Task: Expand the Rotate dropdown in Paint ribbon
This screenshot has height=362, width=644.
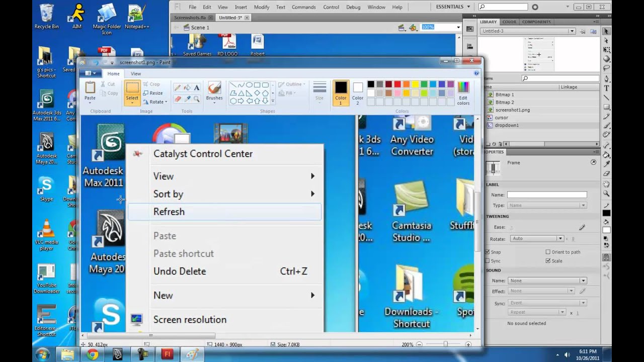Action: (x=154, y=102)
